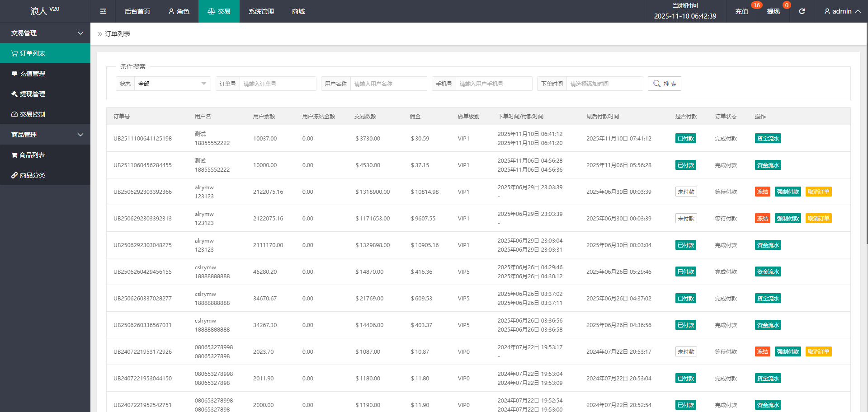
Task: Focus the 订单号 input field
Action: [278, 84]
